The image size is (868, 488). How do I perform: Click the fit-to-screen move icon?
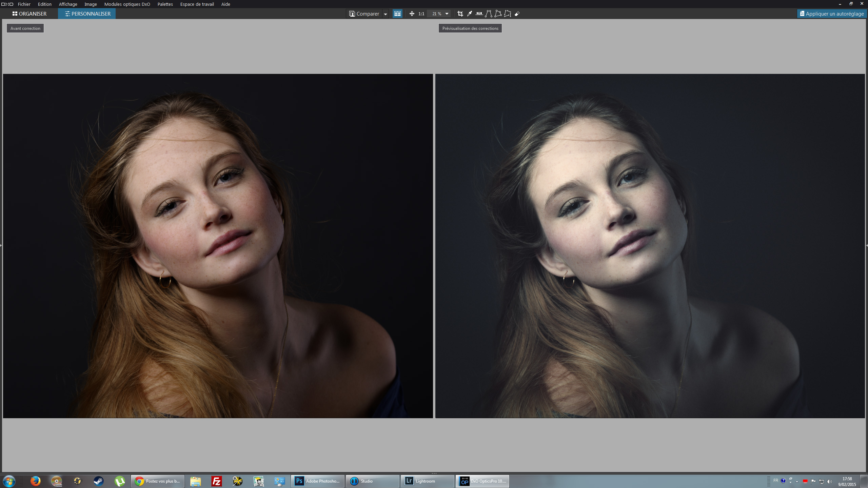tap(412, 14)
